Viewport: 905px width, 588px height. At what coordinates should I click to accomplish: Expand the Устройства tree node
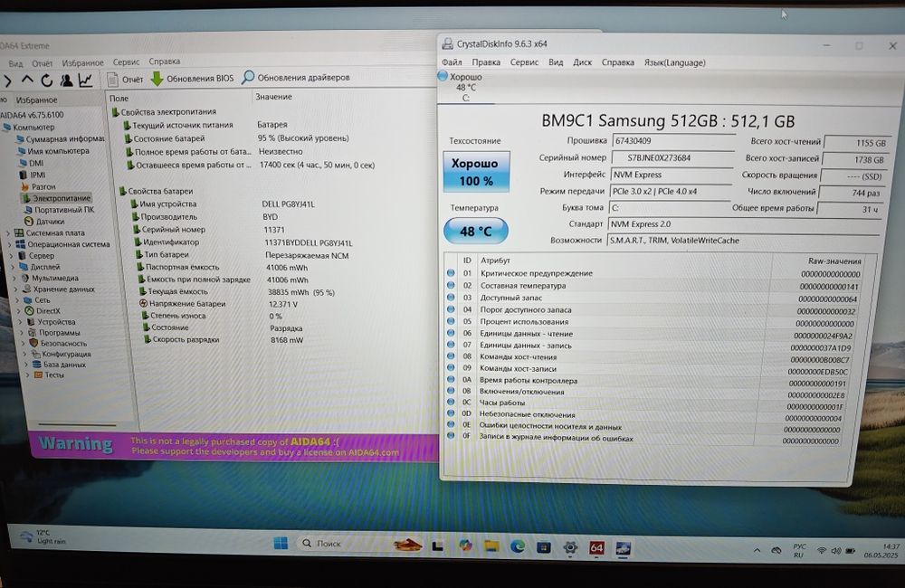coord(22,322)
